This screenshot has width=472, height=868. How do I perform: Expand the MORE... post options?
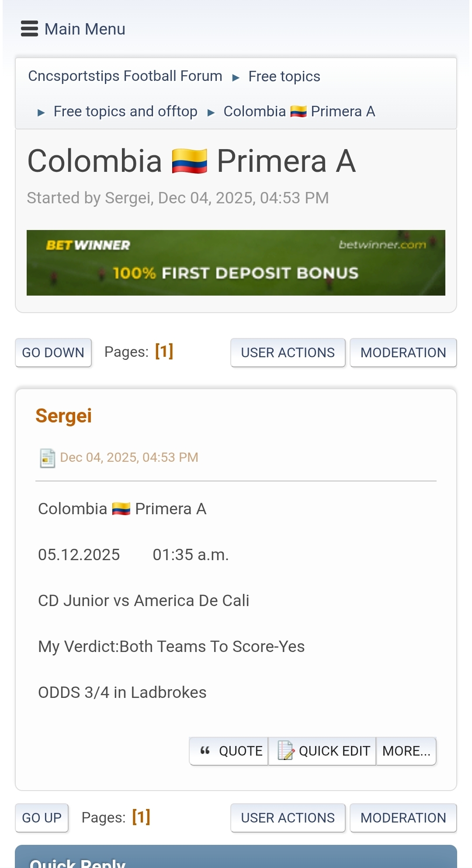click(x=406, y=751)
